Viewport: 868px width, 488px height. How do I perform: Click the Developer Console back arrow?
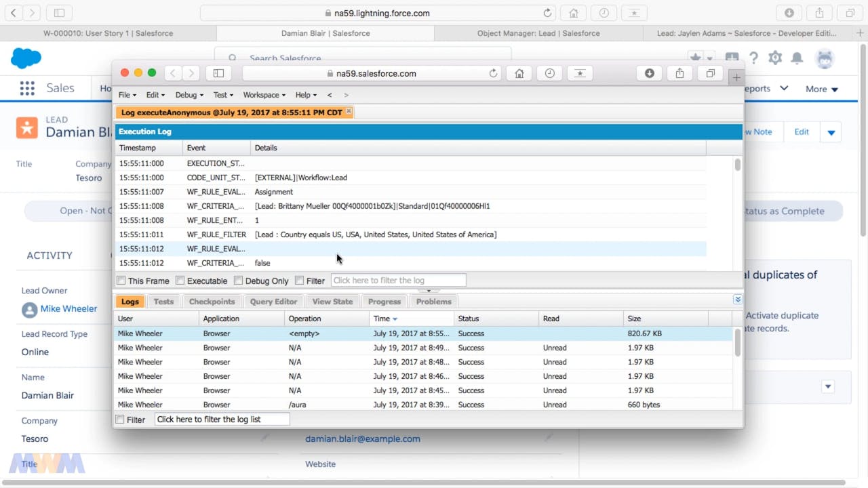(330, 95)
